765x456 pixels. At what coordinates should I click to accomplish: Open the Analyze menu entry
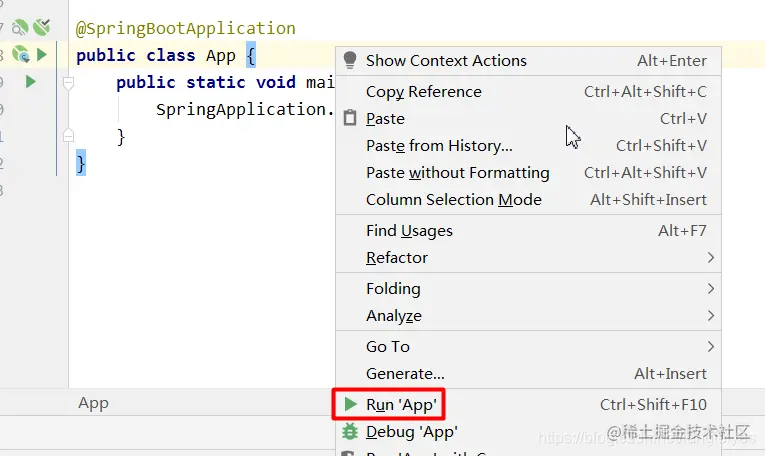(x=528, y=316)
